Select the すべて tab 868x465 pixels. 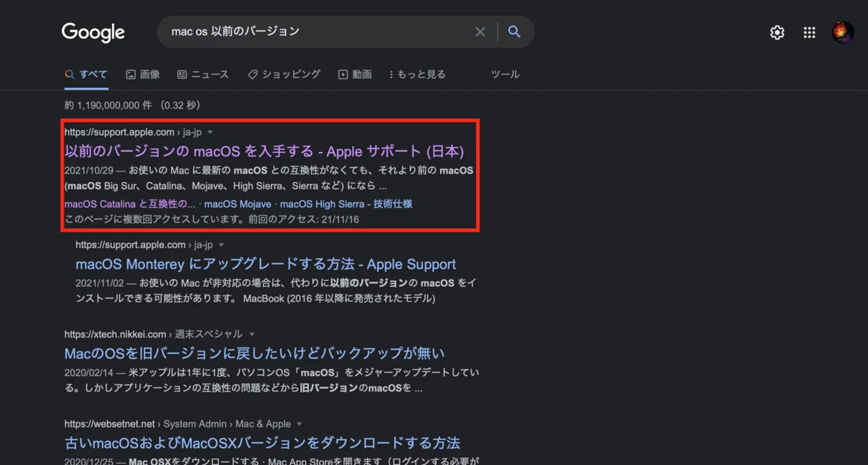[86, 74]
